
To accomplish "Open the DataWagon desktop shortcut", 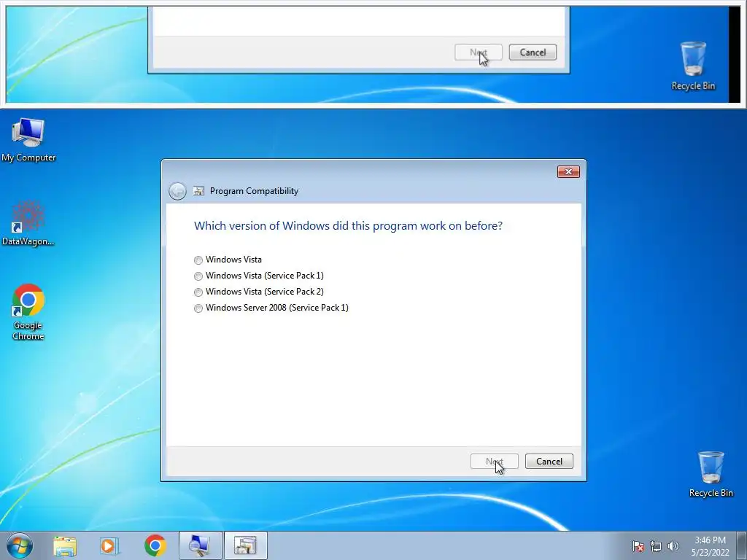I will point(28,223).
